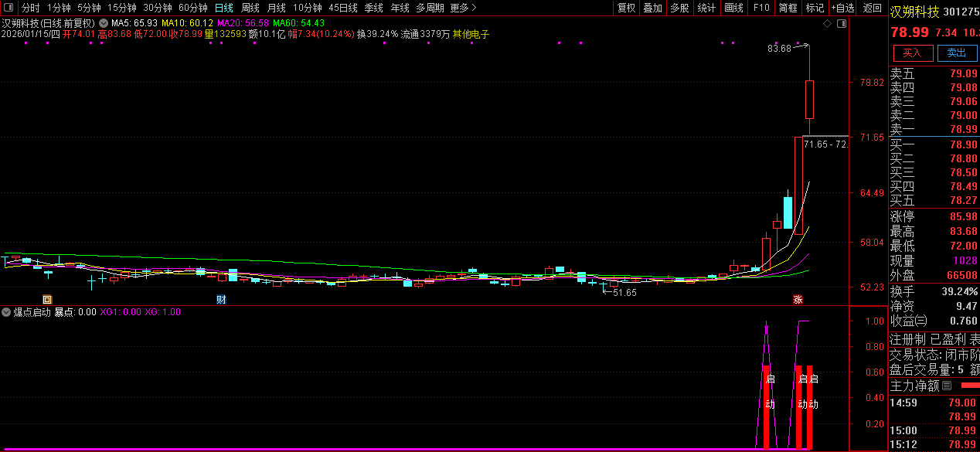
Task: Open the 主力净额 list icon
Action: point(946,385)
